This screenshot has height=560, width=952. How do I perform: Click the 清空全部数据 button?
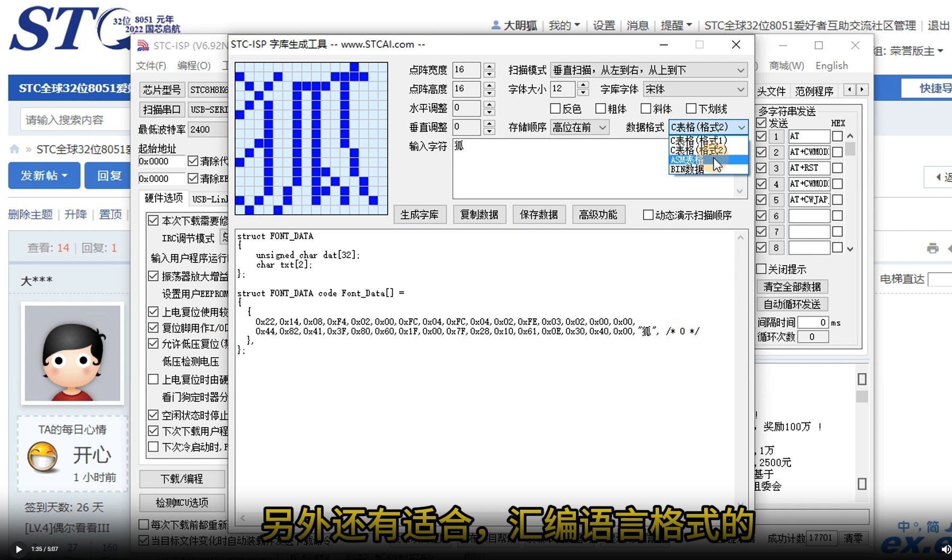pos(792,286)
